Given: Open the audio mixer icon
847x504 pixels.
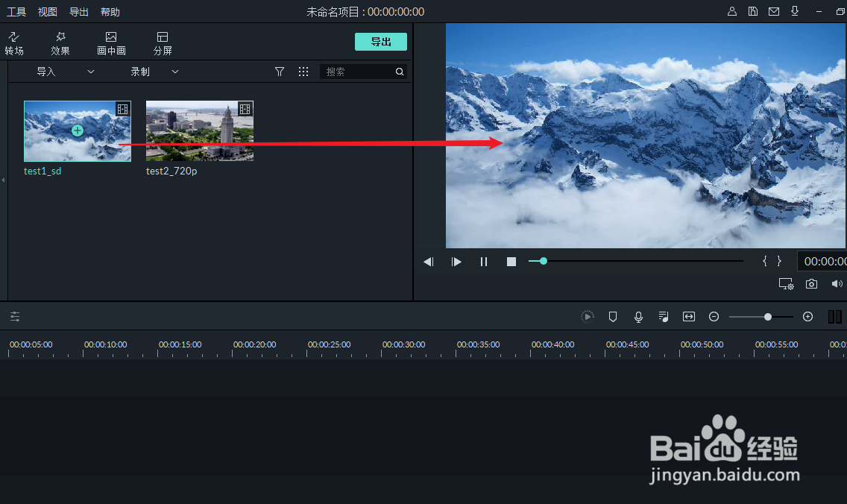Looking at the screenshot, I should (x=663, y=316).
